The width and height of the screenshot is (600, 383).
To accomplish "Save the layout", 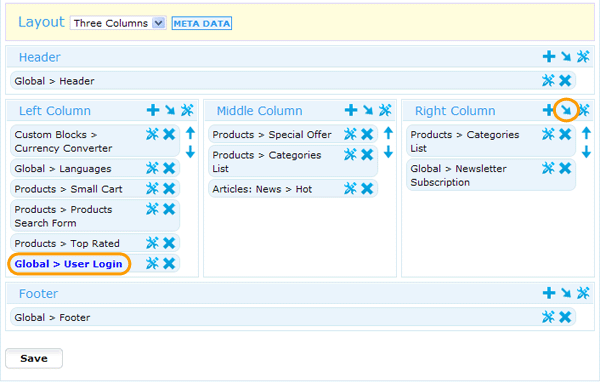I will click(x=34, y=358).
